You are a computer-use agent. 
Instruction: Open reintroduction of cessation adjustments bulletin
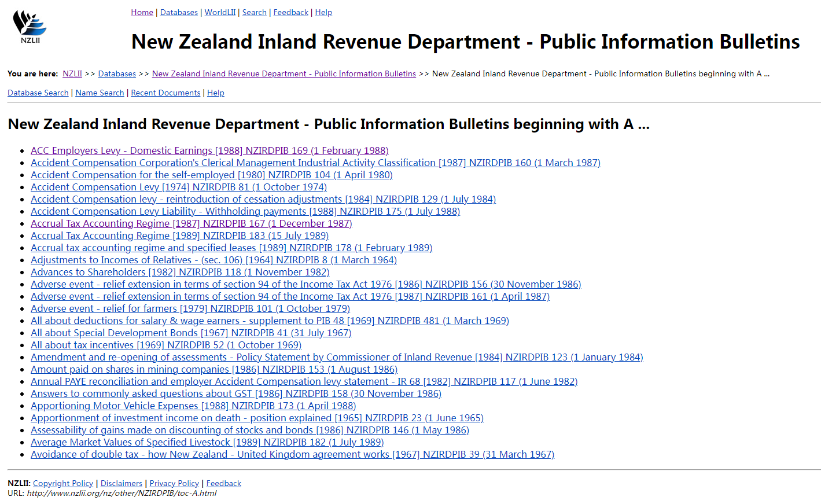point(263,199)
